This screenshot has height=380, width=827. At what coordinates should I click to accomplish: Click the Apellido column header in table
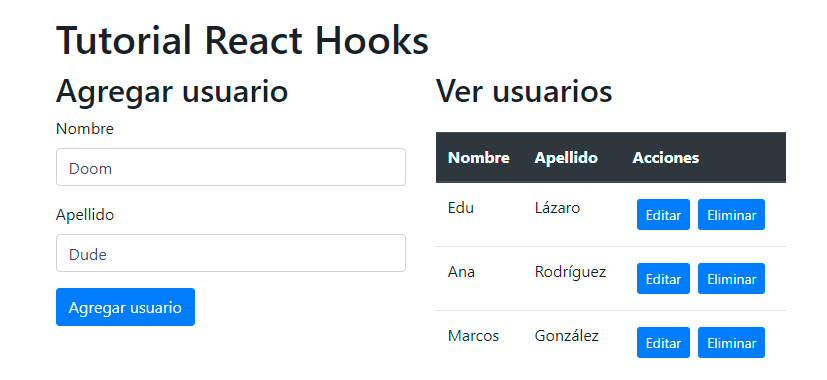pyautogui.click(x=566, y=157)
